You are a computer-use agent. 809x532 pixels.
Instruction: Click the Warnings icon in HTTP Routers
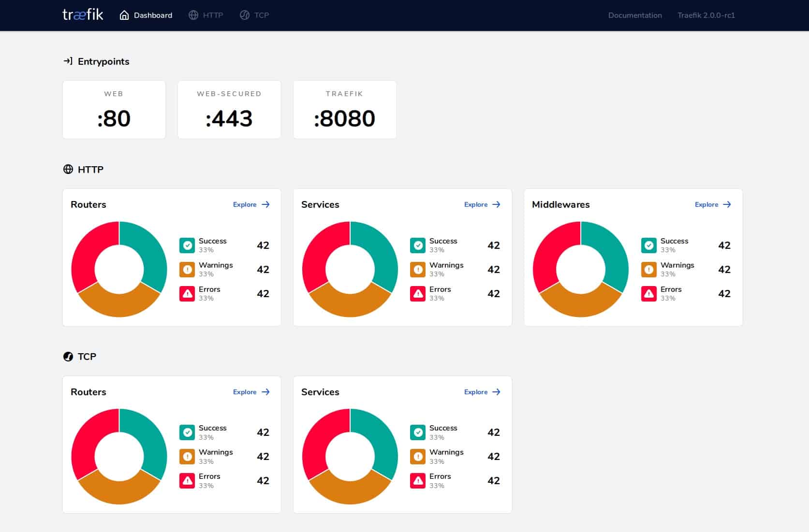[187, 270]
